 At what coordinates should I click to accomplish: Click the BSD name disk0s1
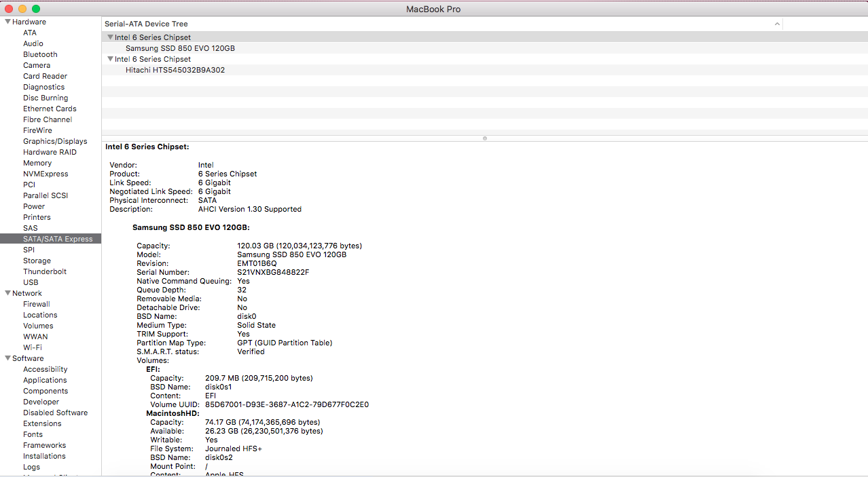218,387
